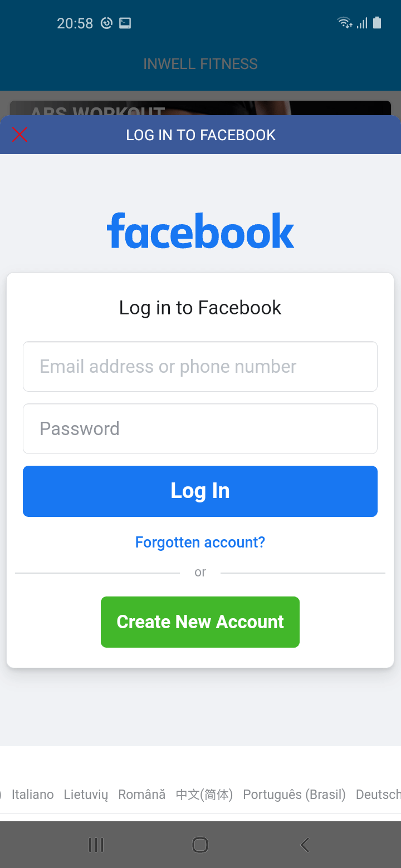Image resolution: width=401 pixels, height=868 pixels.
Task: Tap the battery status icon
Action: click(377, 23)
